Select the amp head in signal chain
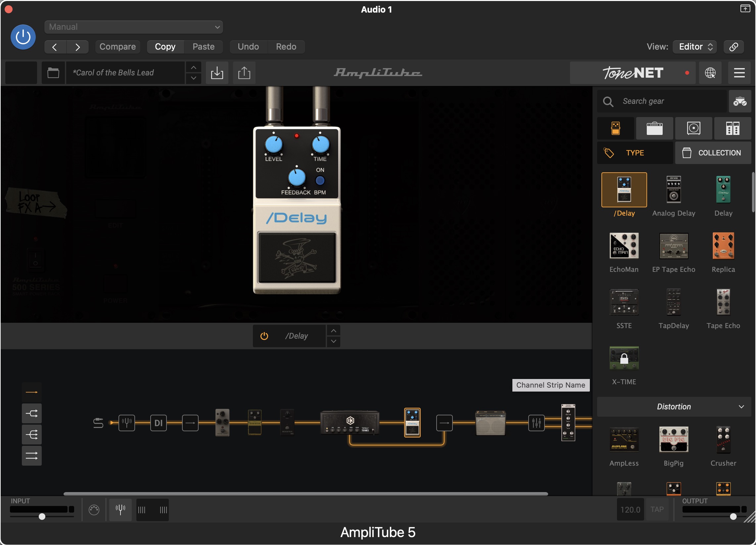 (x=350, y=423)
